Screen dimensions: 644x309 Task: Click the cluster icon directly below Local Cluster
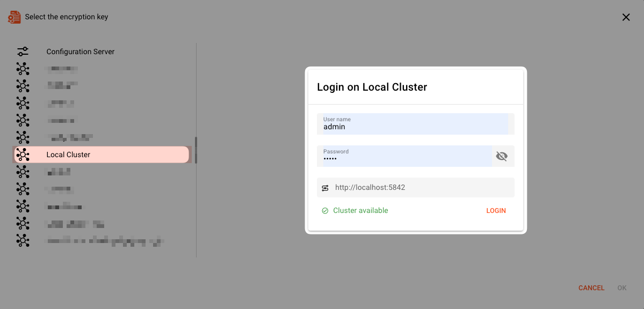(23, 171)
